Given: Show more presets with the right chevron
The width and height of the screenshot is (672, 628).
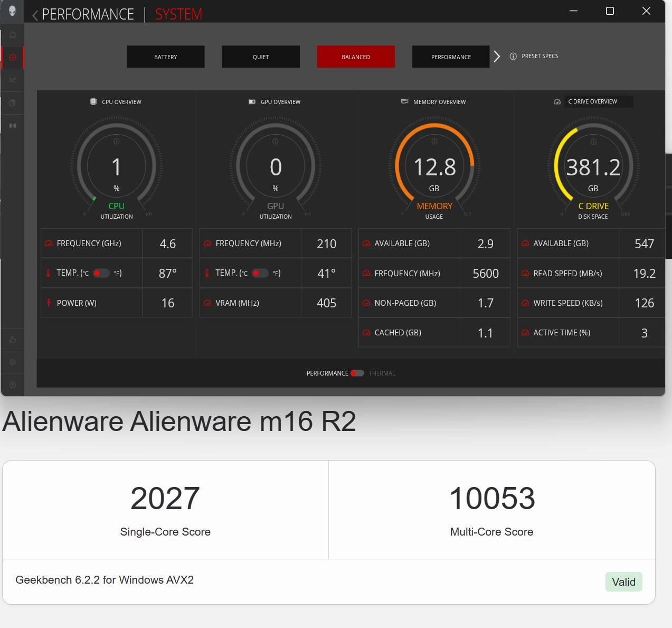Looking at the screenshot, I should coord(497,57).
